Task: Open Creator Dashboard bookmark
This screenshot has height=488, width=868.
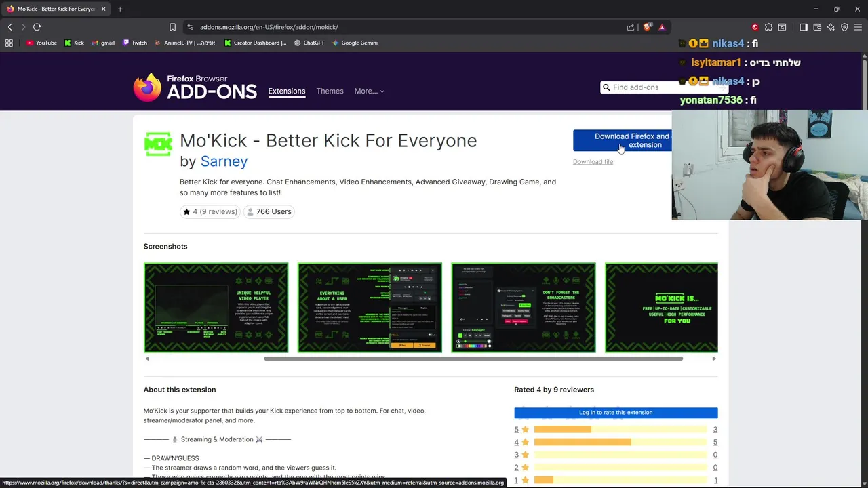Action: coord(256,43)
